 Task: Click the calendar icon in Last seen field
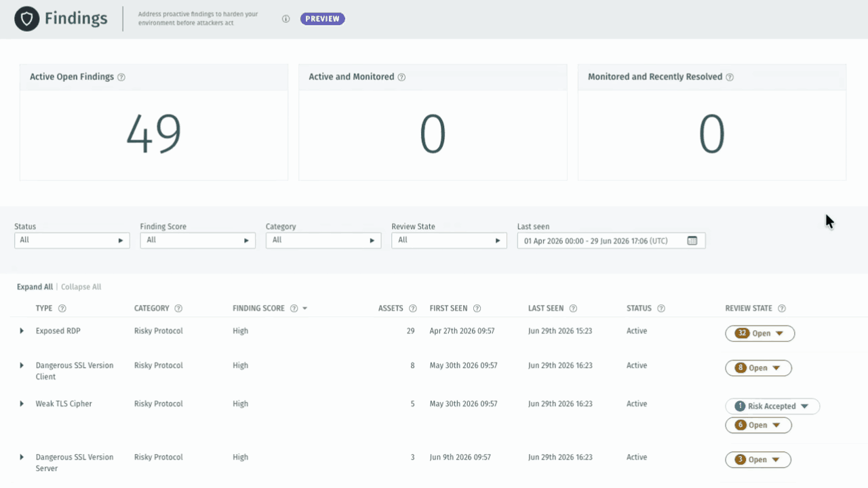tap(692, 240)
